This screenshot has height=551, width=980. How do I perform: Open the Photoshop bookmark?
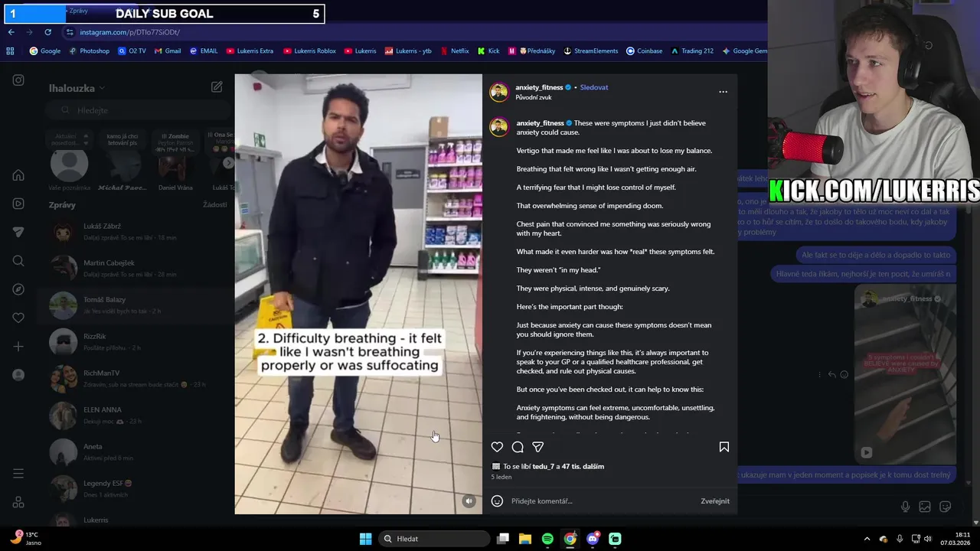pos(89,51)
